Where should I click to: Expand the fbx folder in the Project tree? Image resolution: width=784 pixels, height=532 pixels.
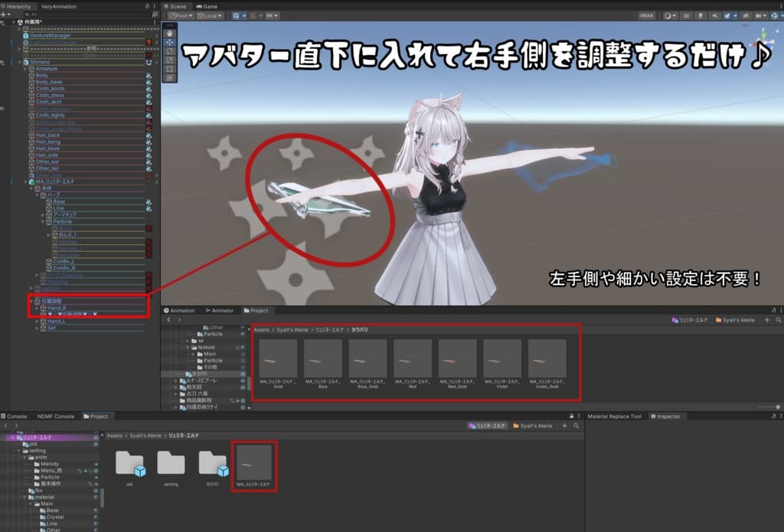pyautogui.click(x=24, y=491)
